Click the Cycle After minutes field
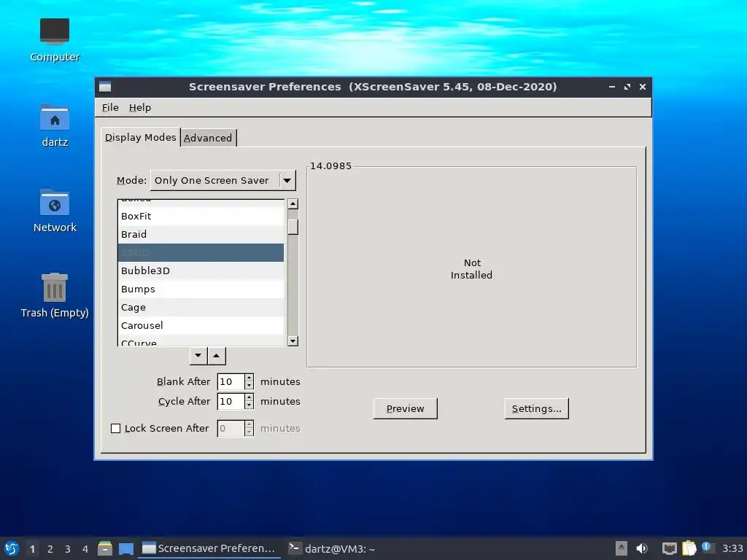Viewport: 747px width, 560px height. coord(231,402)
